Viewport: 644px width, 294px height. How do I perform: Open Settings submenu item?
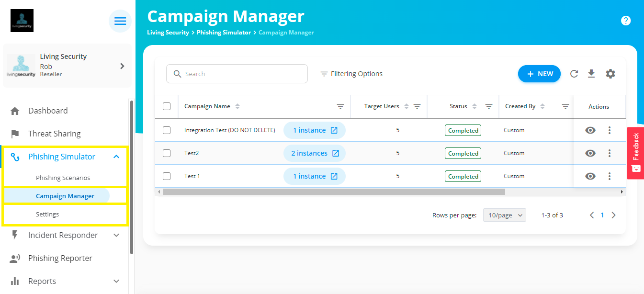pos(47,215)
